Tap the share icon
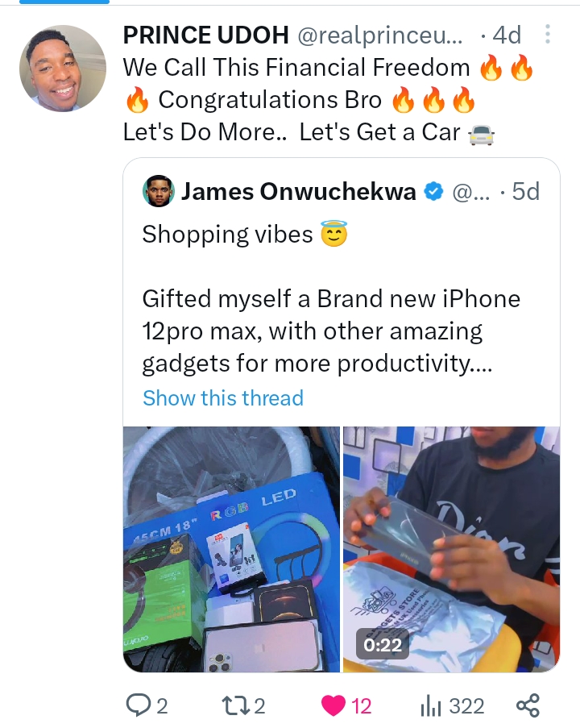The width and height of the screenshot is (580, 728). pyautogui.click(x=527, y=706)
